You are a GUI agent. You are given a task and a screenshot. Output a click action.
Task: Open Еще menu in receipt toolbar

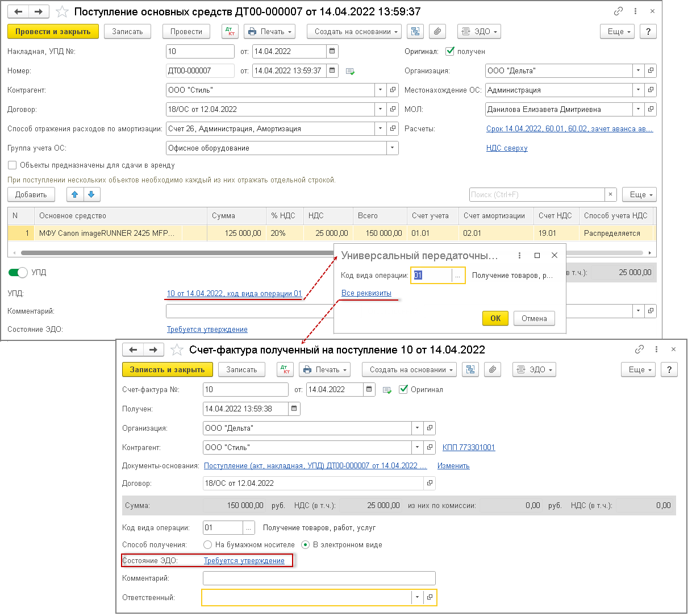click(x=617, y=32)
